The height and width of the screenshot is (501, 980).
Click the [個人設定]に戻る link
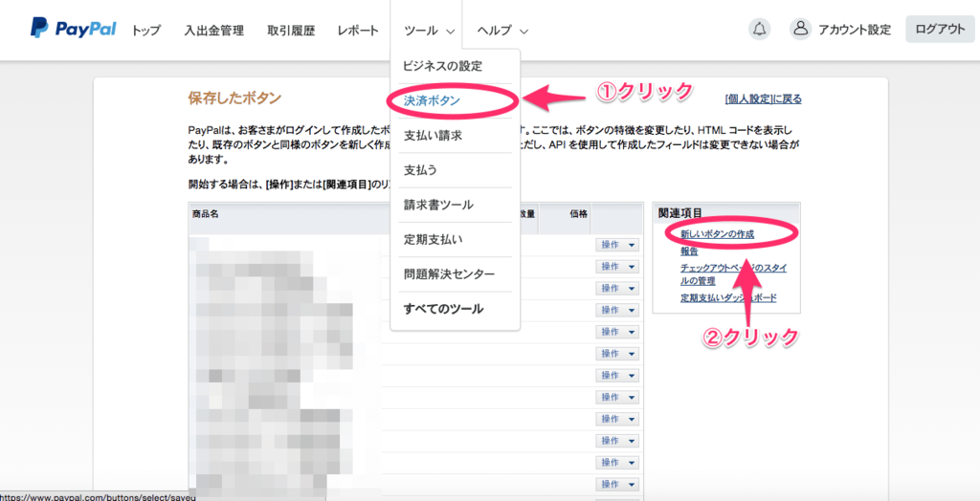click(x=763, y=98)
